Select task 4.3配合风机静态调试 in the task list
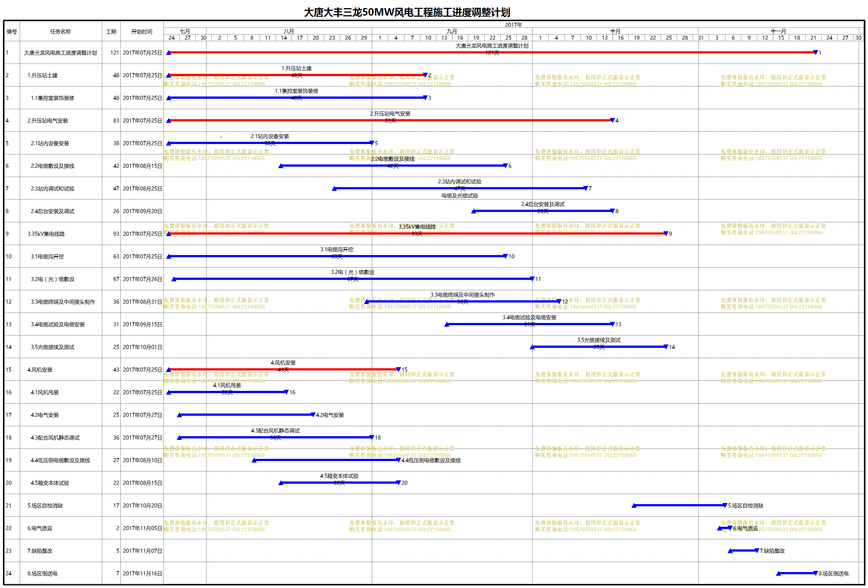Viewport: 868px width, 588px height. pyautogui.click(x=55, y=438)
